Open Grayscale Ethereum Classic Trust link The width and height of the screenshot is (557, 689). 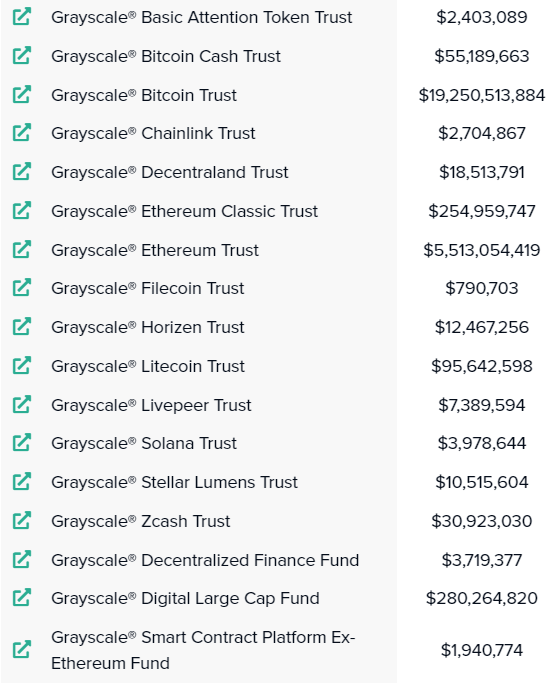pyautogui.click(x=184, y=211)
